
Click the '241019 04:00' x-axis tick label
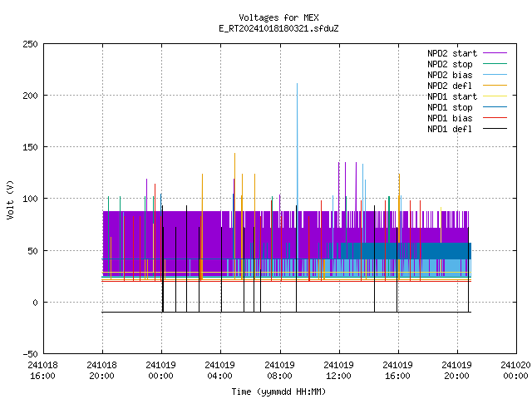pyautogui.click(x=219, y=371)
